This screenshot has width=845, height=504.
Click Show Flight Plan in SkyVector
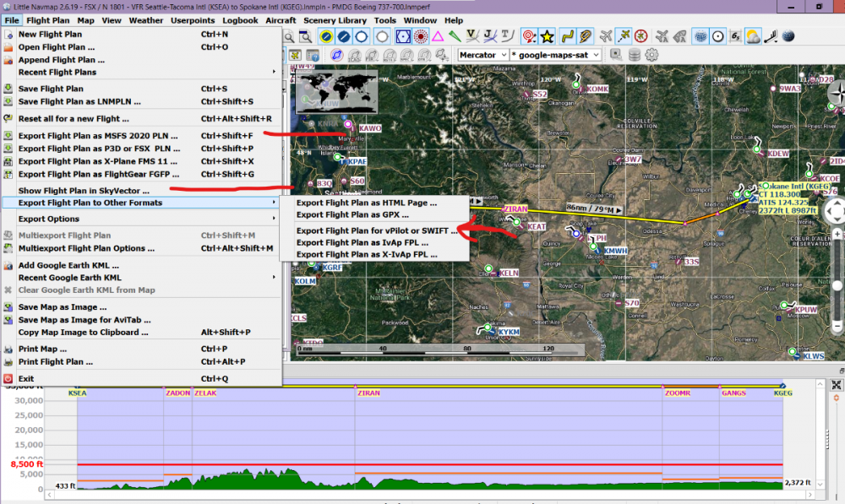click(x=84, y=191)
